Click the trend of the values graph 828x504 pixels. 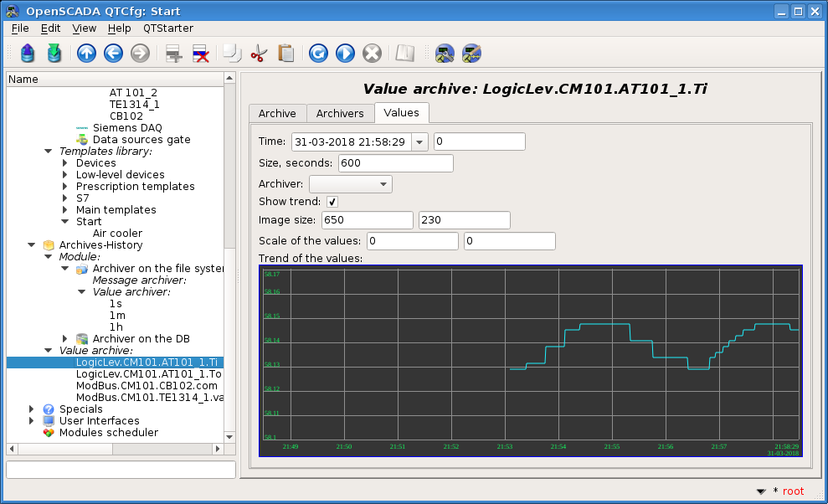coord(531,361)
